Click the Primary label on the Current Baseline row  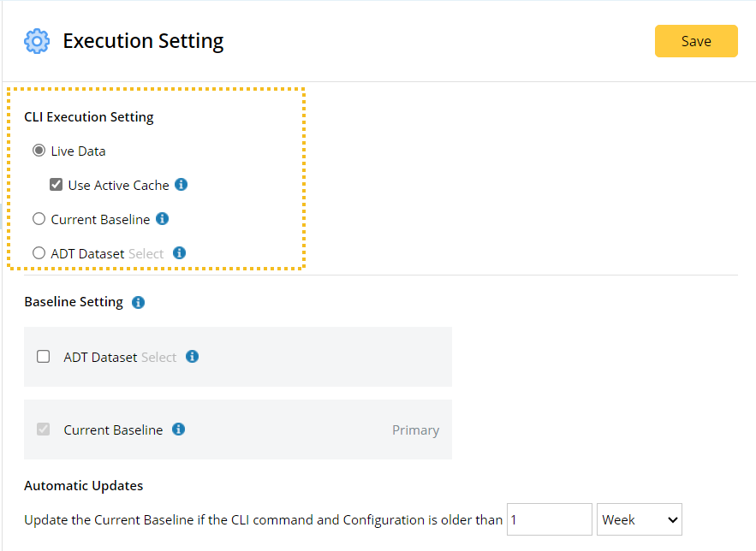click(x=415, y=430)
